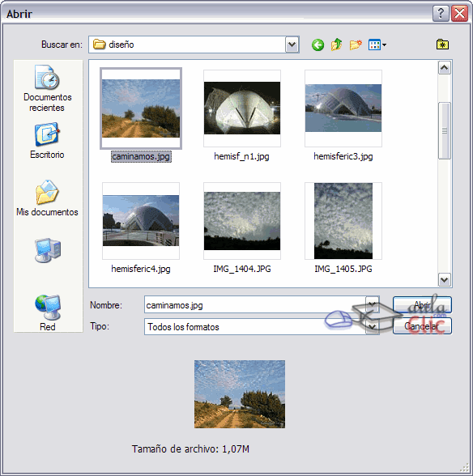This screenshot has width=473, height=476.
Task: Expand the Tipo format dropdown
Action: pos(372,327)
